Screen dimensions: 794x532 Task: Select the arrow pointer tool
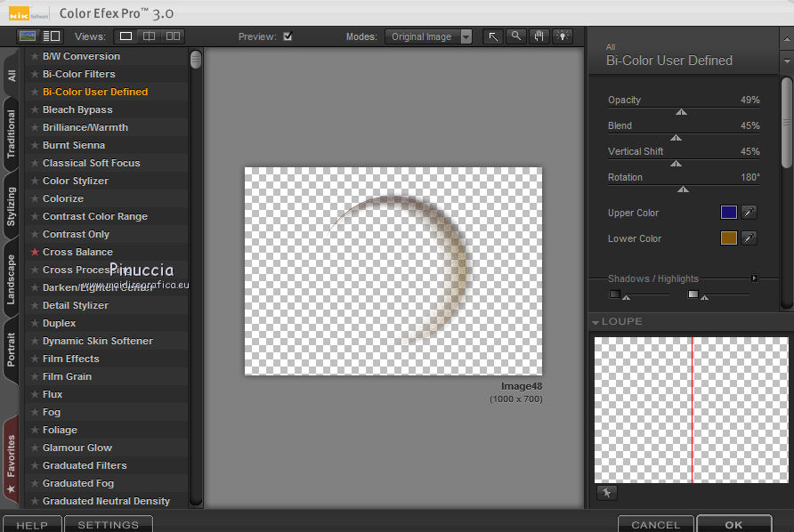[x=493, y=36]
